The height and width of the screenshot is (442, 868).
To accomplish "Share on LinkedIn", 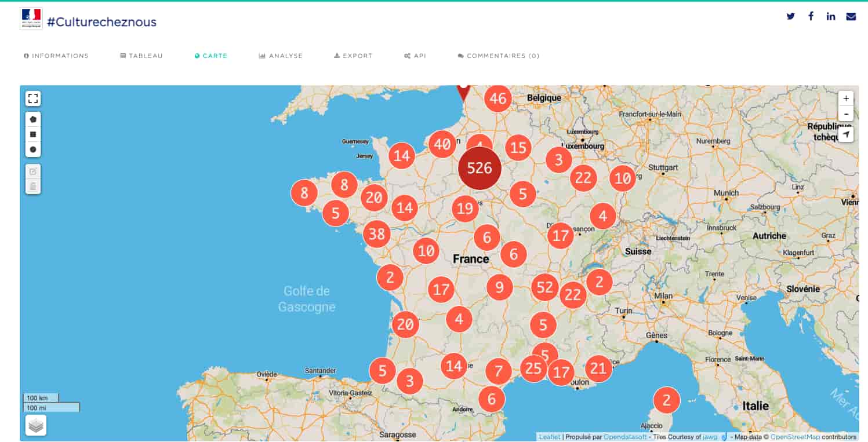I will point(831,16).
